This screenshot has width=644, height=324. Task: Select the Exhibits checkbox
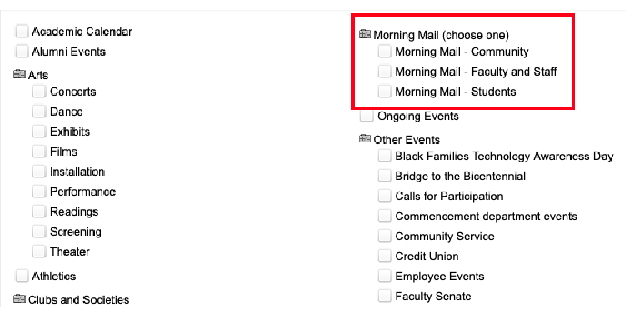pyautogui.click(x=39, y=132)
